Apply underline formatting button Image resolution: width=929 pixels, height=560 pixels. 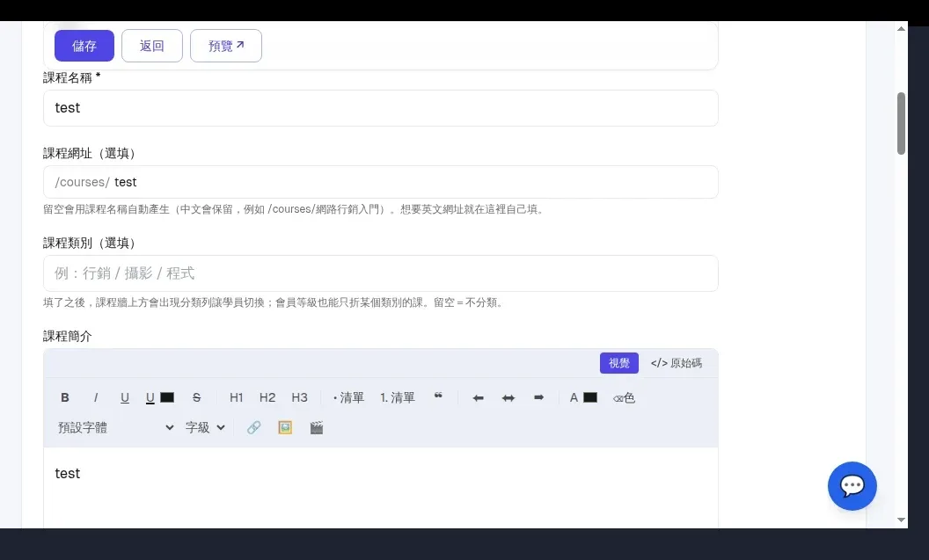(x=124, y=397)
